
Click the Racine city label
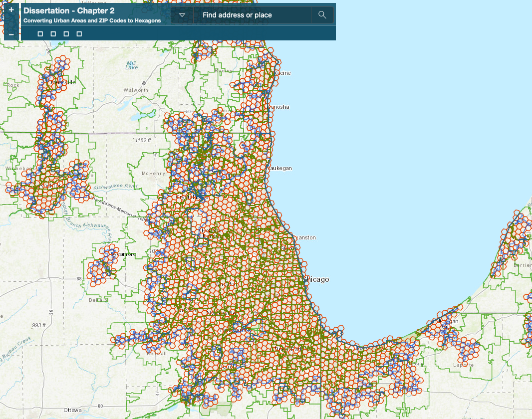click(282, 73)
